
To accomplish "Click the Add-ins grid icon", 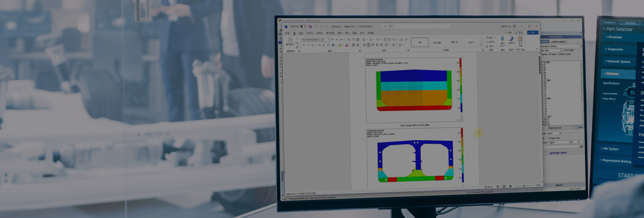I will click(x=520, y=39).
